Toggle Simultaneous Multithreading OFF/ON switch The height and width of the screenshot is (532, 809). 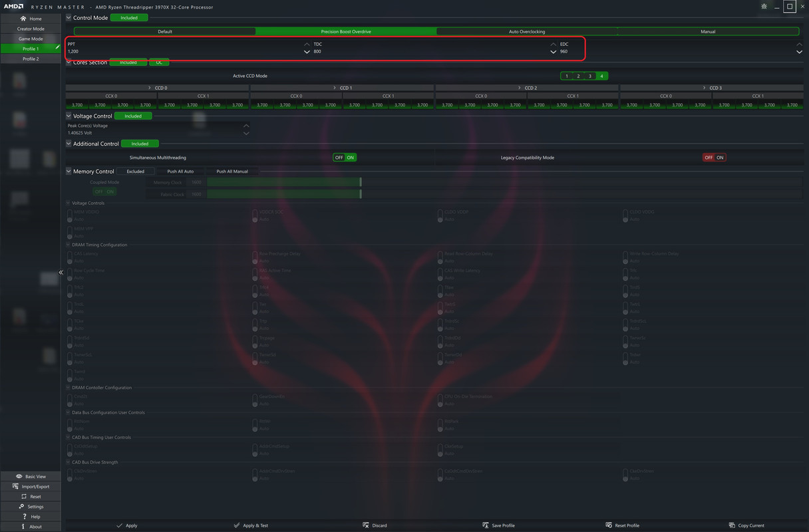coord(345,158)
